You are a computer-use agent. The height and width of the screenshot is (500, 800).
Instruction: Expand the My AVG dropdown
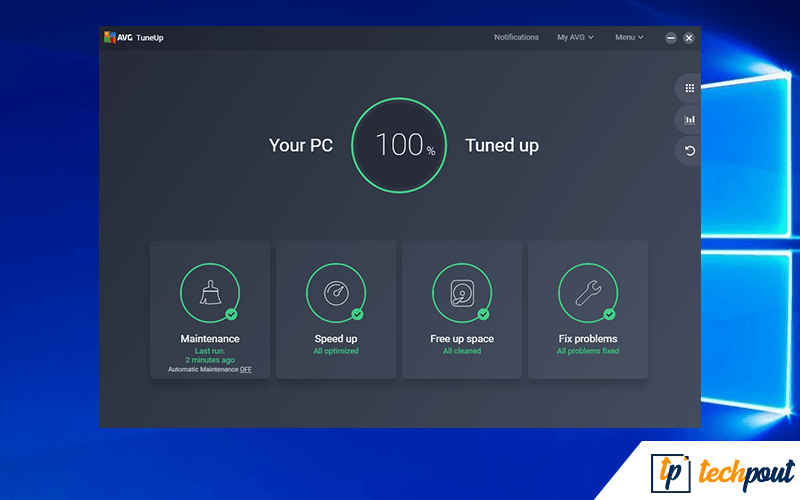[575, 37]
